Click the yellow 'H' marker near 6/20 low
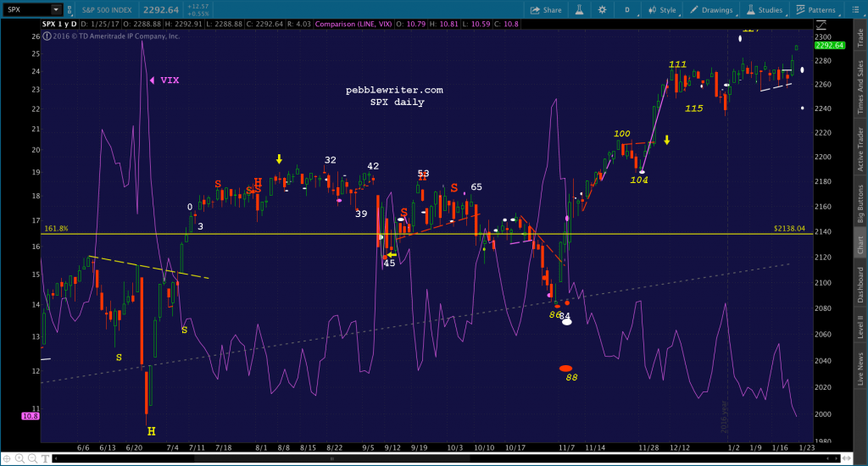This screenshot has height=466, width=868. [x=151, y=431]
